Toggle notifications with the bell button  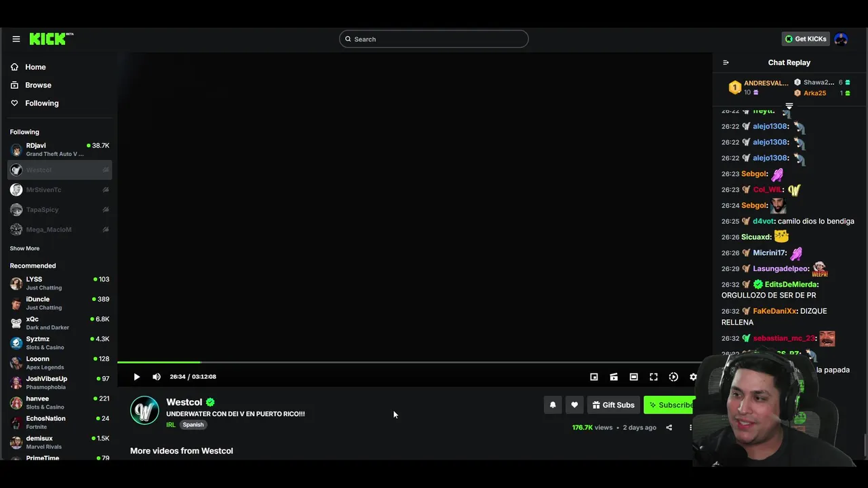click(x=553, y=405)
